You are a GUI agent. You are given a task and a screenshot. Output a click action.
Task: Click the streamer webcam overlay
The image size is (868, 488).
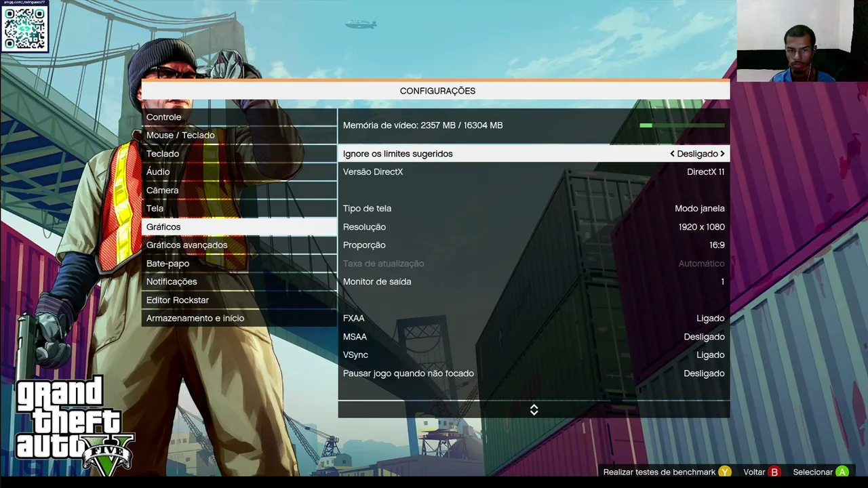pyautogui.click(x=802, y=41)
